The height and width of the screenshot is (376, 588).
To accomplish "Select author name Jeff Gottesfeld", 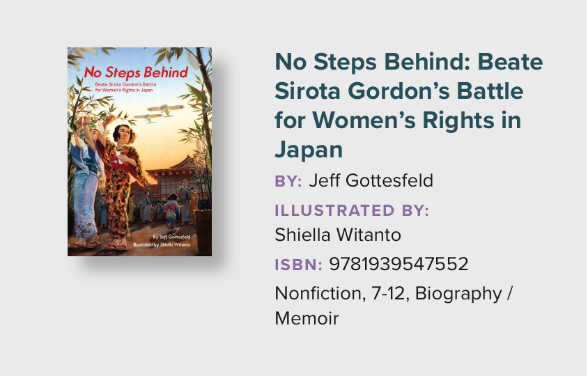I will (x=371, y=181).
